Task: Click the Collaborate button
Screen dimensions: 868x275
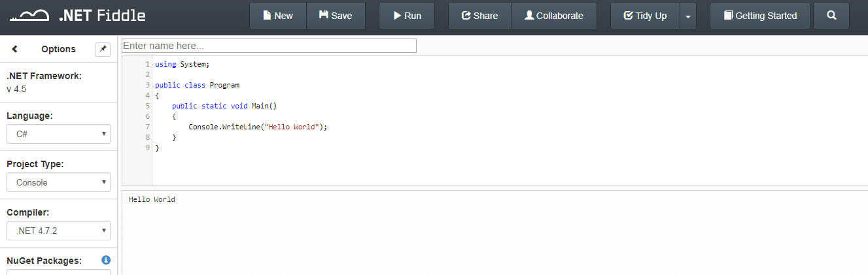Action: click(x=554, y=16)
